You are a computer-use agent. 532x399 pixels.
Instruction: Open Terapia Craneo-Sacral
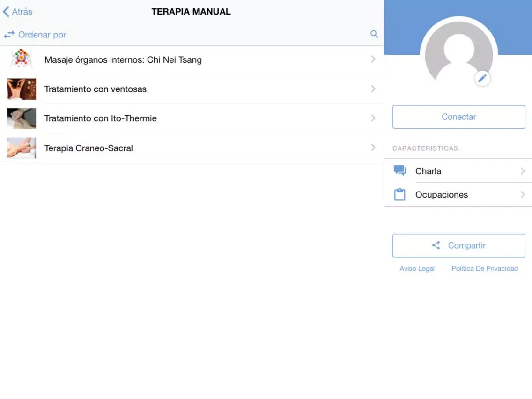[192, 148]
